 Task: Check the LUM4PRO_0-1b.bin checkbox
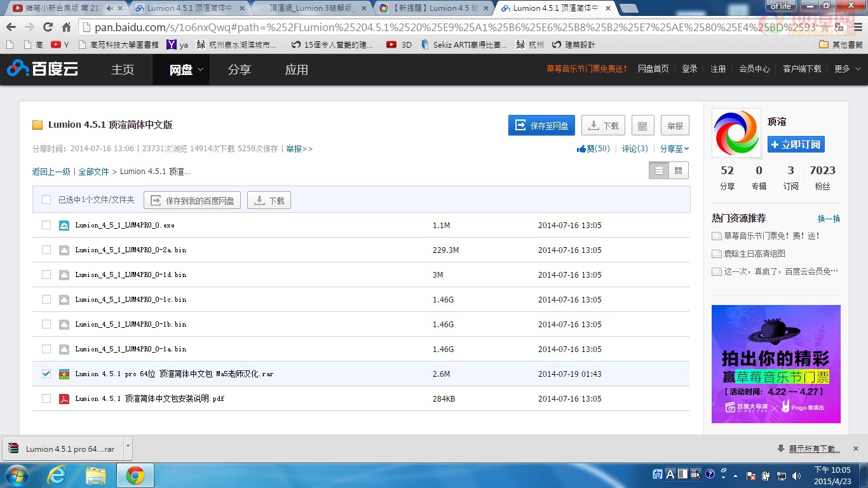coord(46,324)
